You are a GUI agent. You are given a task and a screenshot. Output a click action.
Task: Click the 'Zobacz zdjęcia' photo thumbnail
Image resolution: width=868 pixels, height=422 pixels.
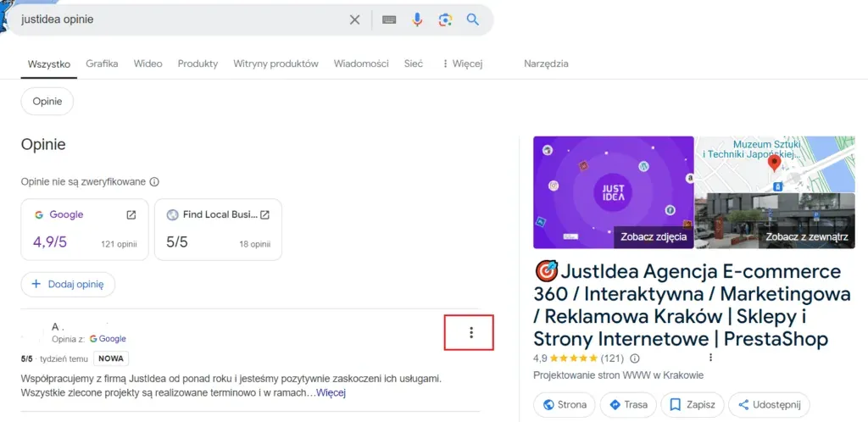pos(614,192)
